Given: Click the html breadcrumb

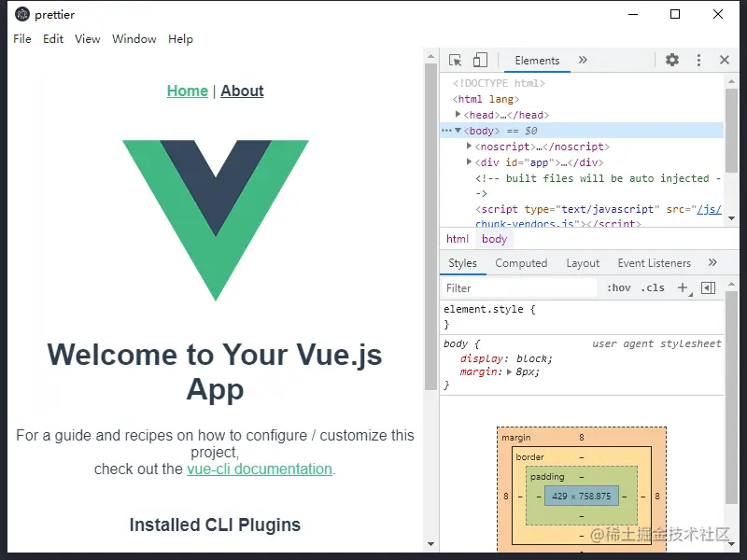Looking at the screenshot, I should point(458,239).
